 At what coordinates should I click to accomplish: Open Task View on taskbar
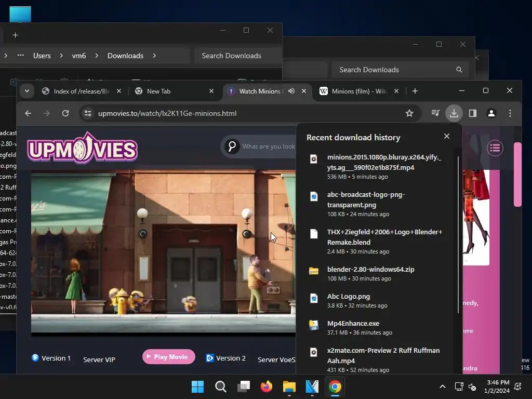243,387
